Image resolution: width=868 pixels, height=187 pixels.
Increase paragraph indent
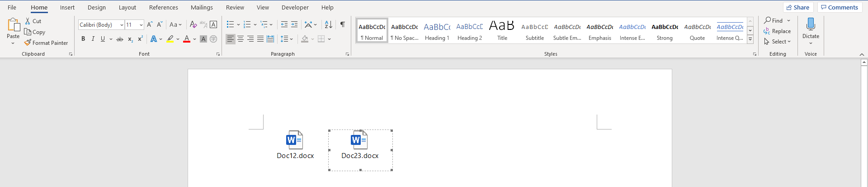[x=294, y=25]
